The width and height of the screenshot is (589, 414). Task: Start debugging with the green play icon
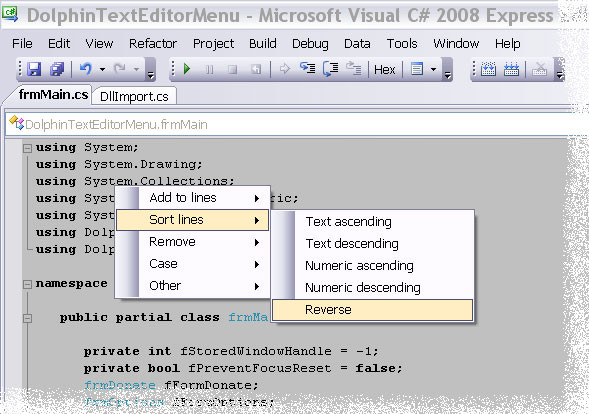187,69
